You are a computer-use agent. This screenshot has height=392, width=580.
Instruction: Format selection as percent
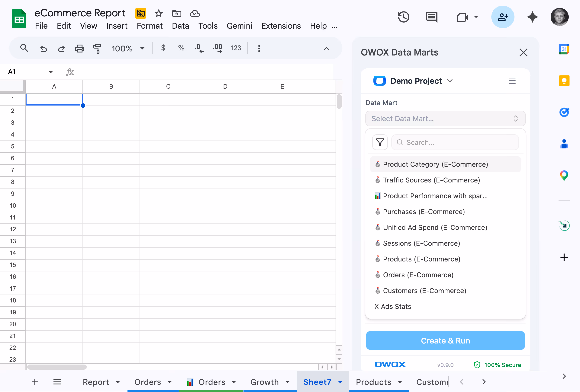tap(181, 48)
